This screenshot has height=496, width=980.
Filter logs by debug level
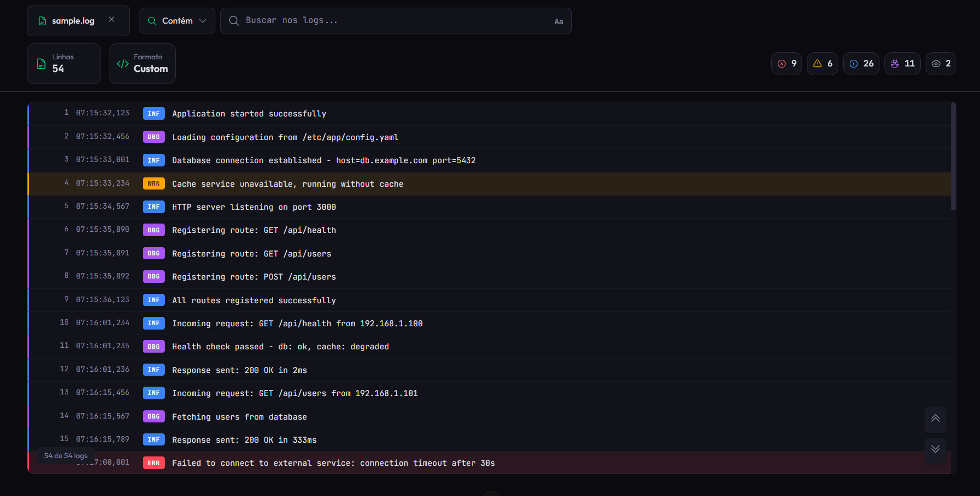pos(902,63)
